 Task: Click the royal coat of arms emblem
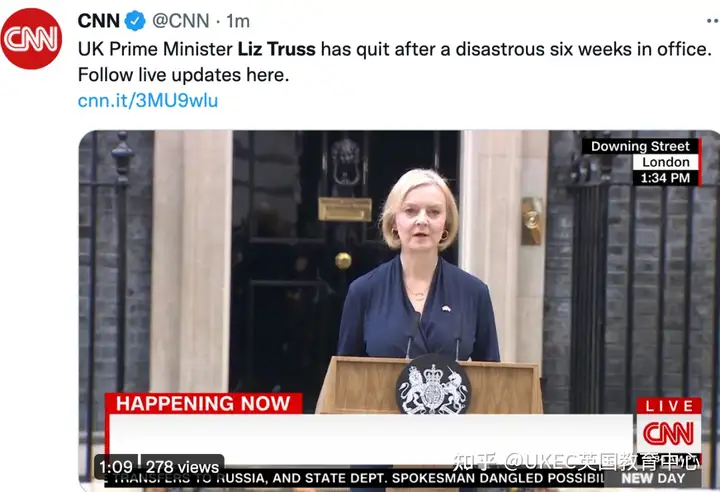(x=433, y=385)
